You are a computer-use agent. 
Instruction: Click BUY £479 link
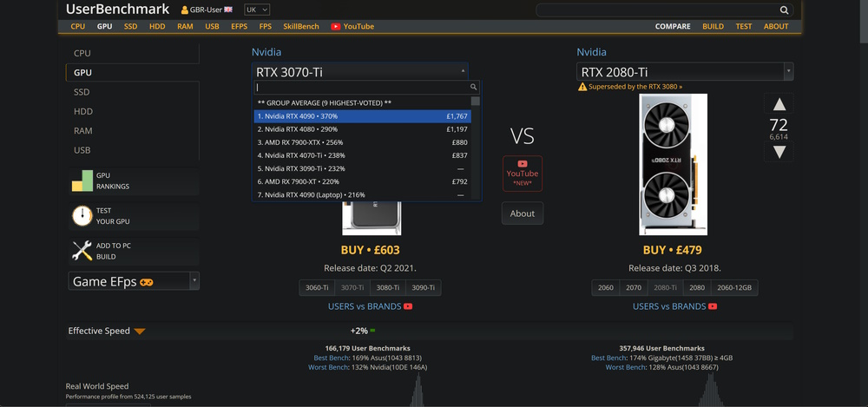tap(672, 250)
